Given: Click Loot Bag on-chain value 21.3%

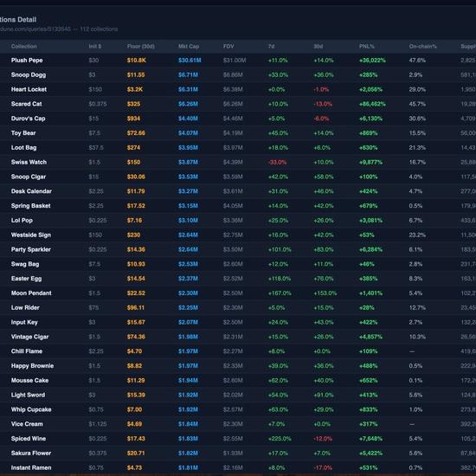Looking at the screenshot, I should 417,148.
